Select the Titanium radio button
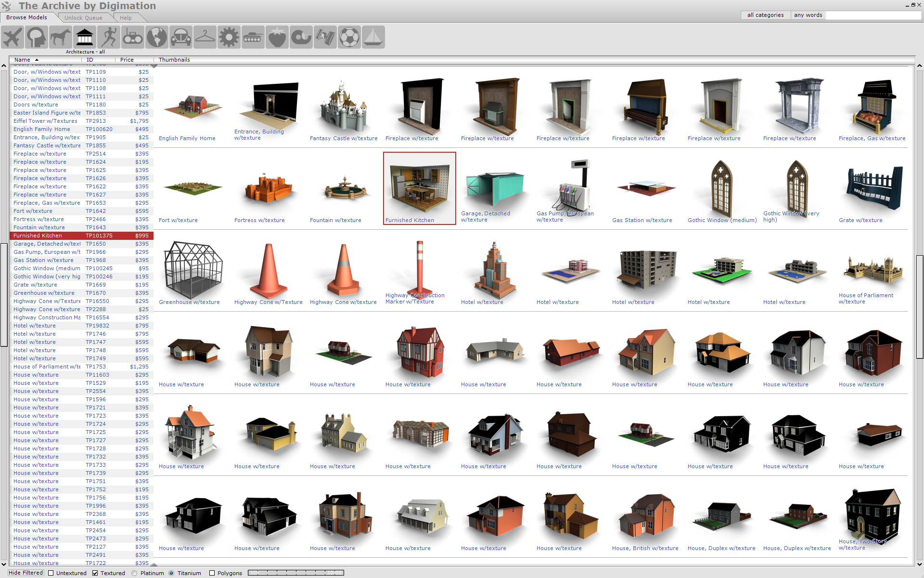 [171, 573]
